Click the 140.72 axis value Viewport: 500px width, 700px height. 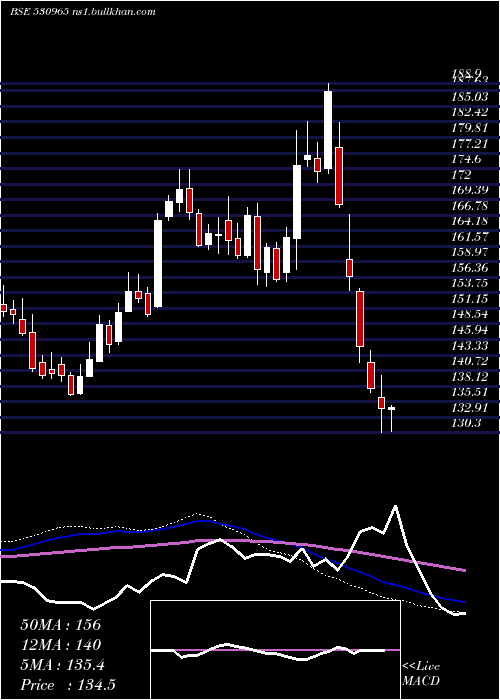tap(469, 361)
